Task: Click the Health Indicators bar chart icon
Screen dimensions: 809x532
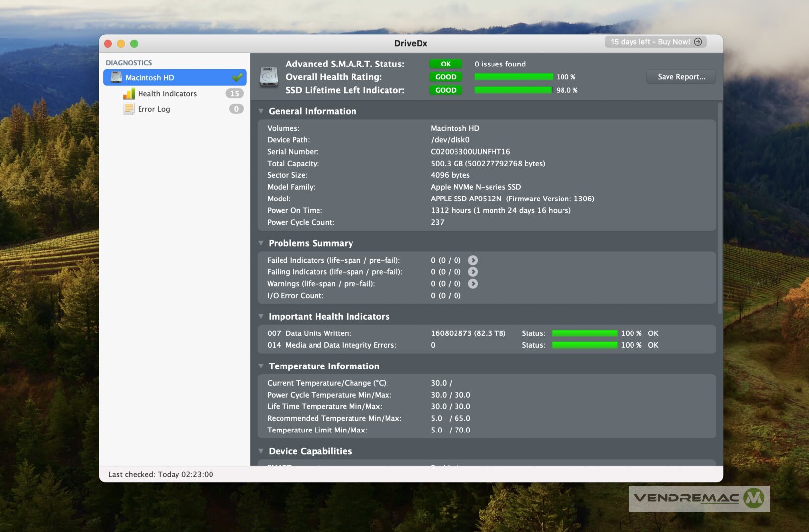Action: click(x=129, y=94)
